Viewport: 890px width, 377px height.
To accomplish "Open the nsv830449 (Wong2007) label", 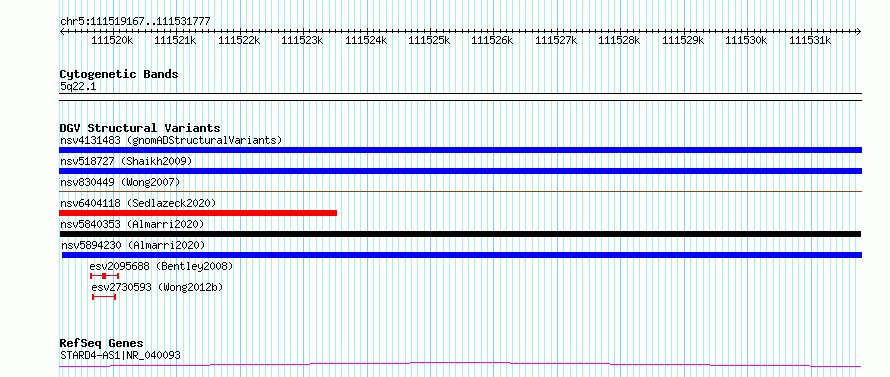I will click(120, 182).
